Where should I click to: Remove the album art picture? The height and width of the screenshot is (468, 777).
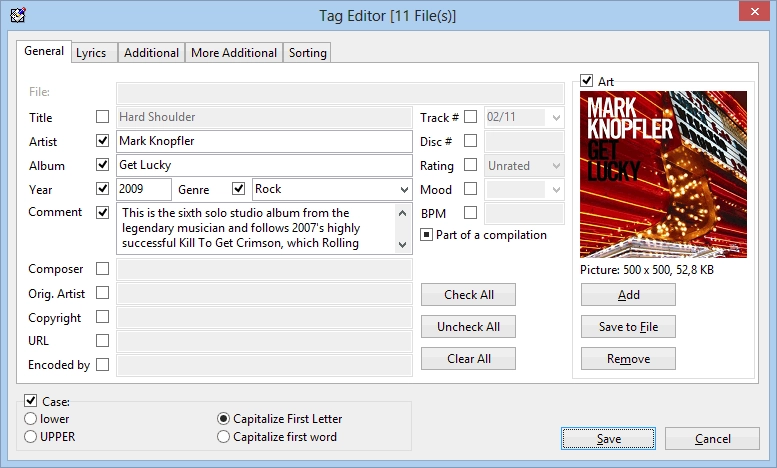(x=628, y=358)
